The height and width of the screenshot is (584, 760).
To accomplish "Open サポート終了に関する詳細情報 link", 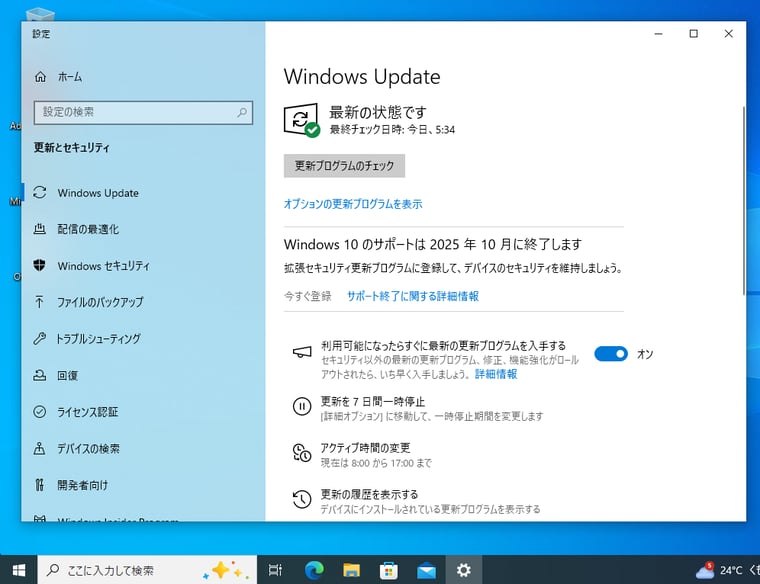I will [413, 296].
